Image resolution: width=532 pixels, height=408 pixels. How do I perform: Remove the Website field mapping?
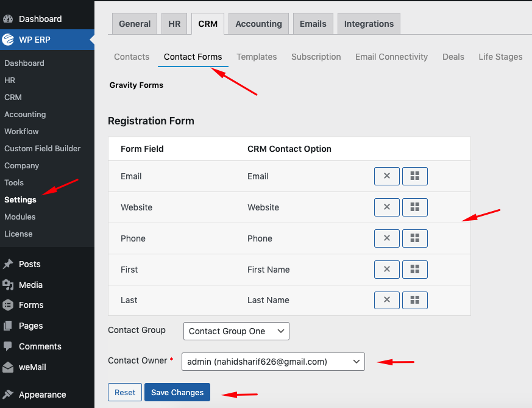[x=387, y=207]
